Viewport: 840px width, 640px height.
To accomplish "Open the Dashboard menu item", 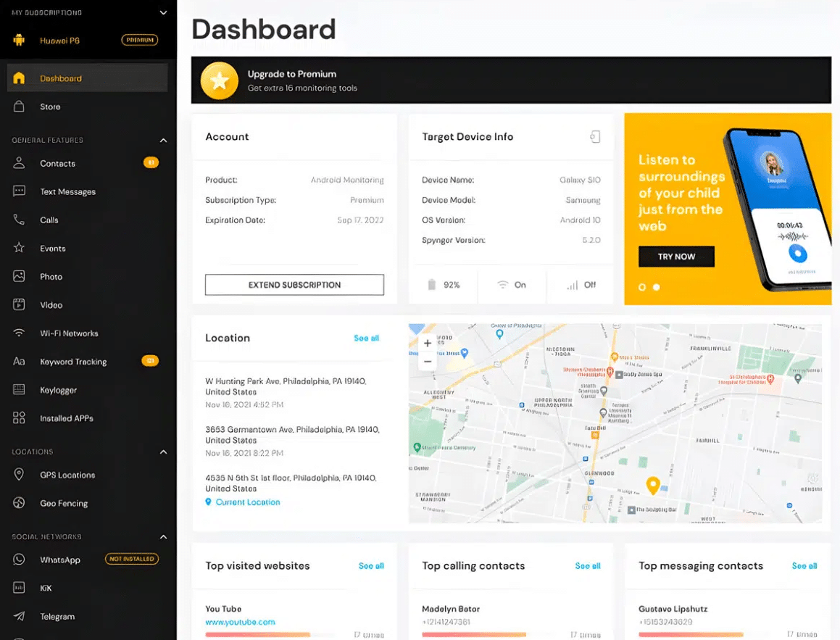I will [x=87, y=78].
